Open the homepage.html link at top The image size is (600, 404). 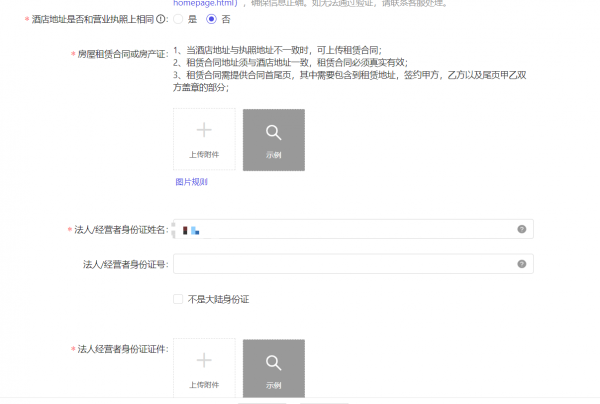(x=205, y=3)
